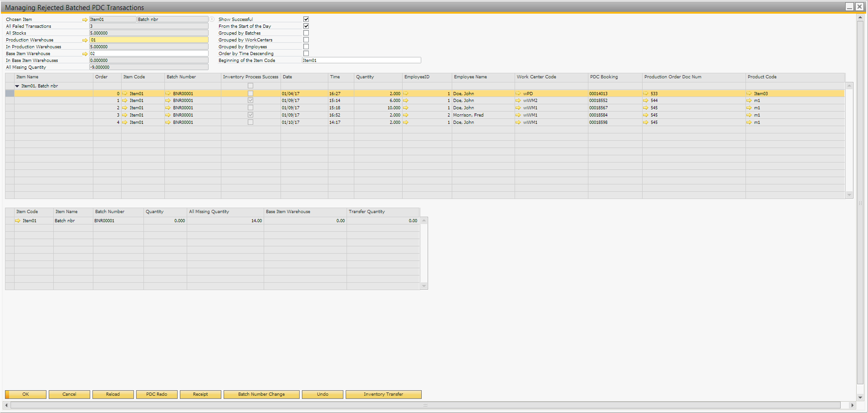Image resolution: width=868 pixels, height=413 pixels.
Task: Click the link arrow next to Chosen Item
Action: 85,20
